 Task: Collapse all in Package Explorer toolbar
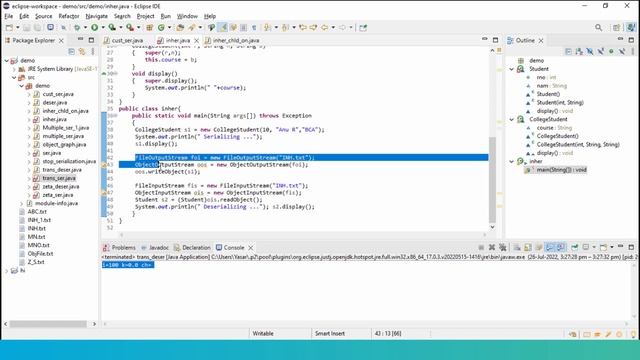coord(71,51)
